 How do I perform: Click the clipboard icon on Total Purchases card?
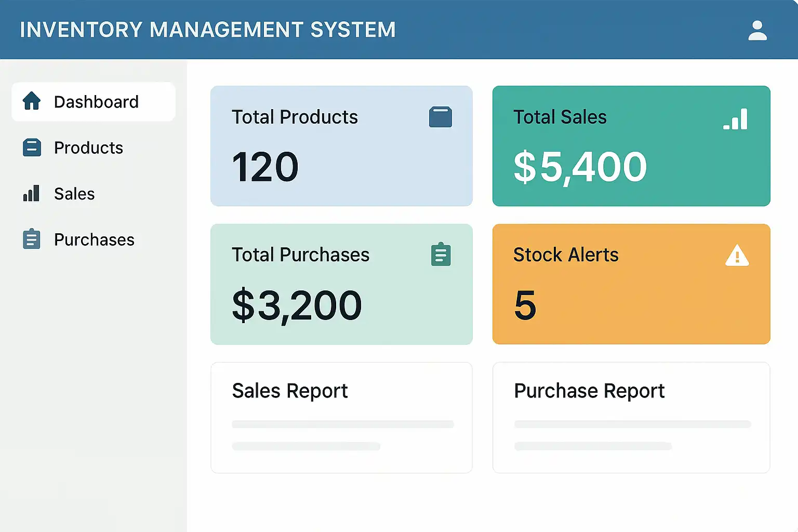(x=441, y=255)
